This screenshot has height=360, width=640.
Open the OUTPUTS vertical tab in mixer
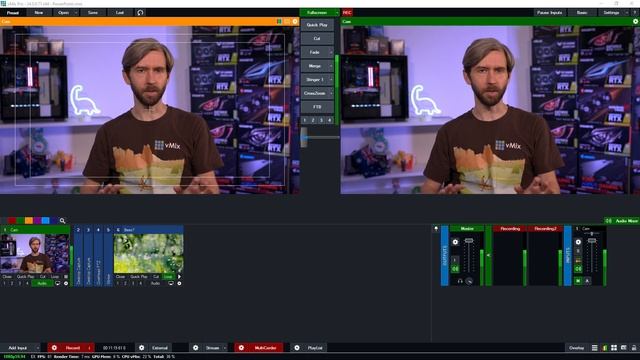[445, 256]
